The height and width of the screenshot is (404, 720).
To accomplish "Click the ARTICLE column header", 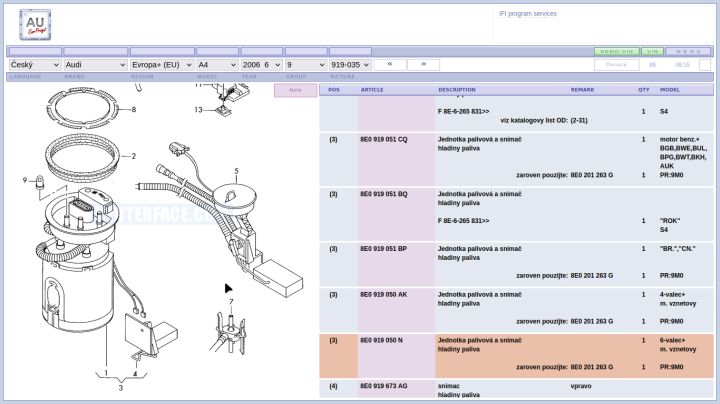I will point(372,90).
